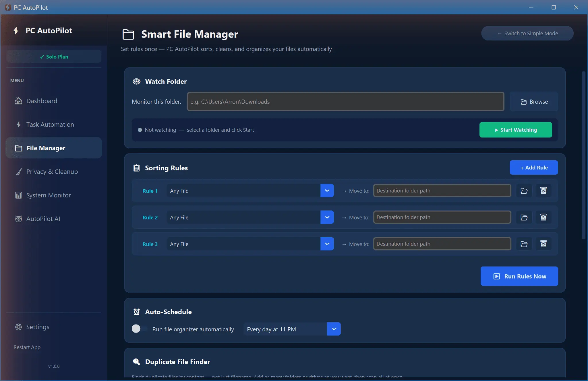
Task: Click the Smart File Manager header folder icon
Action: pos(128,34)
